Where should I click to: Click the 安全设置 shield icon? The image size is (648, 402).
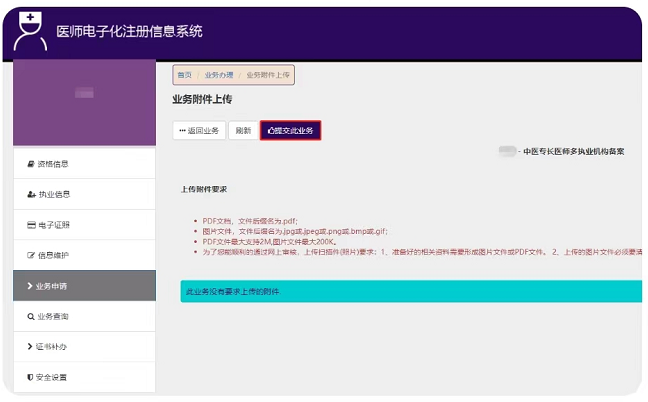31,378
